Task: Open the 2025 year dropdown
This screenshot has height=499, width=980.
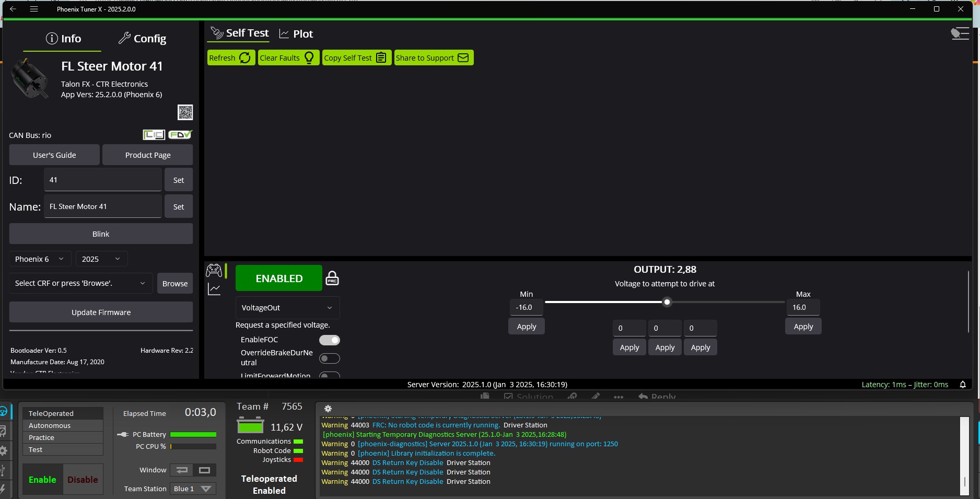Action: point(101,259)
